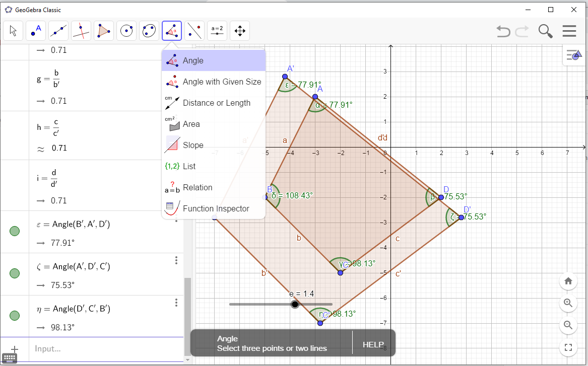Open the search view icon
The image size is (588, 366).
545,31
